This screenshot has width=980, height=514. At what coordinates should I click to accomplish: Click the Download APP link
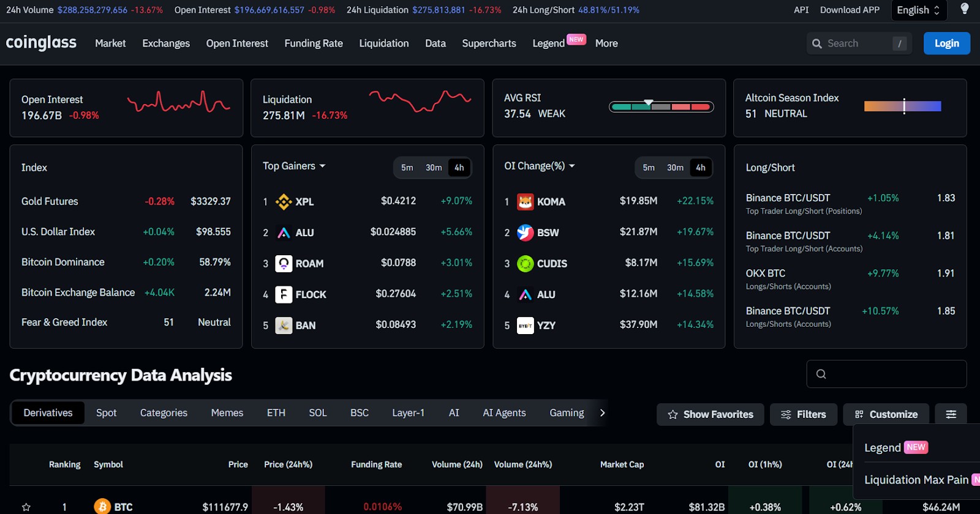pos(850,10)
